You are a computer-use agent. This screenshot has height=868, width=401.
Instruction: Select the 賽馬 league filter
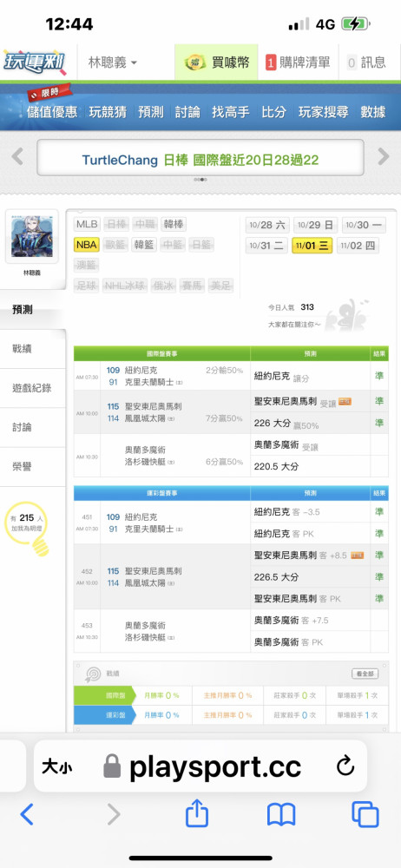click(192, 286)
